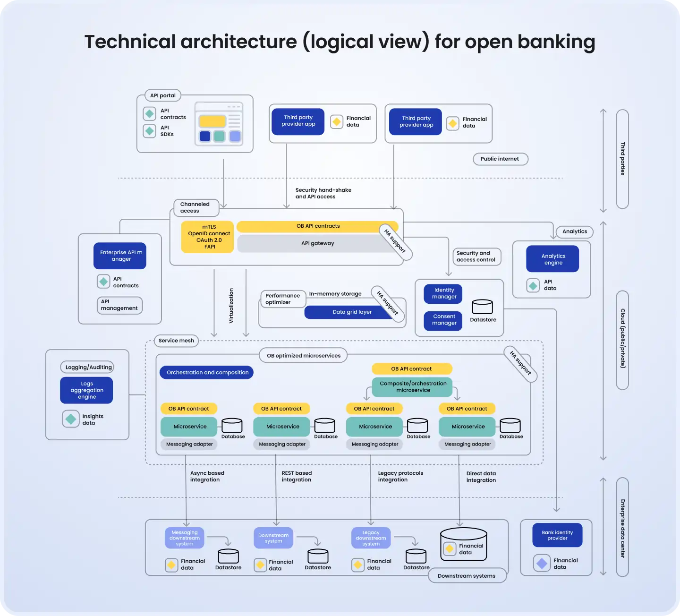
Task: Click the Datastore cylinder beside Messaging downstream system
Action: click(229, 556)
